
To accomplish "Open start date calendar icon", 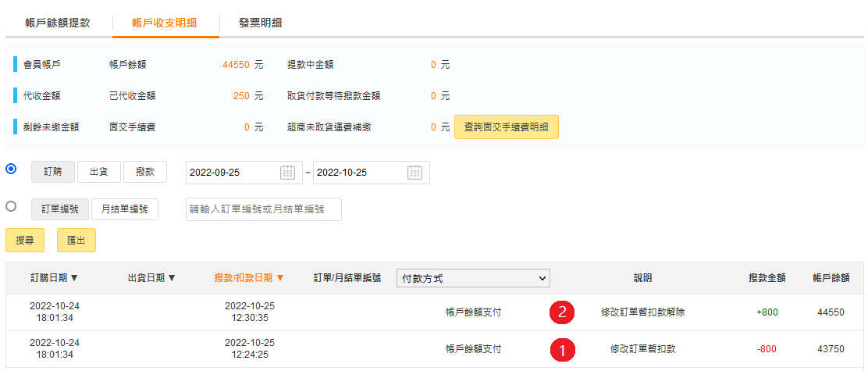I will (x=288, y=173).
